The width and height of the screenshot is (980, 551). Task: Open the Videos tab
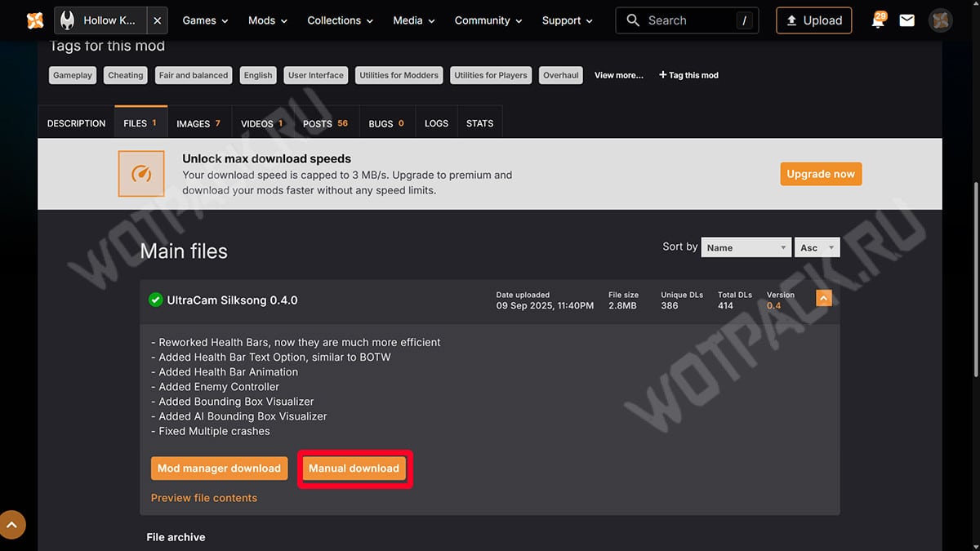pos(263,123)
